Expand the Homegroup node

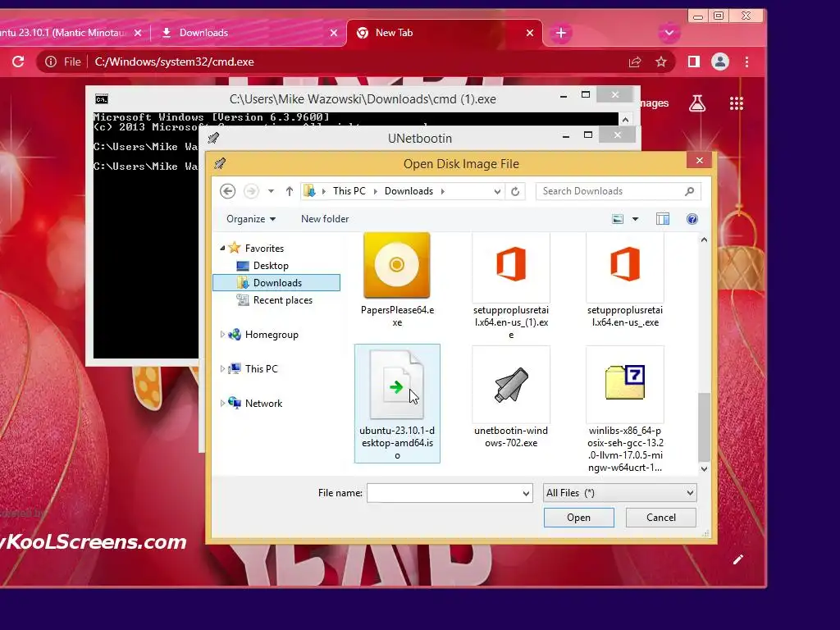(x=222, y=335)
